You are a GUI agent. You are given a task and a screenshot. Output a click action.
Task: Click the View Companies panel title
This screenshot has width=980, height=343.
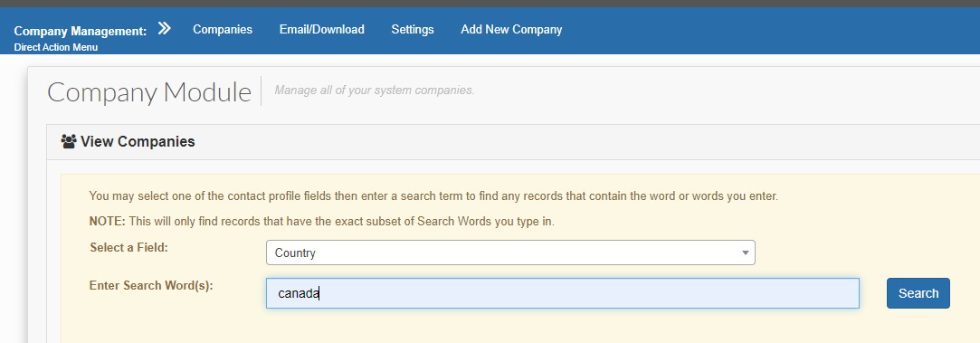click(x=138, y=142)
